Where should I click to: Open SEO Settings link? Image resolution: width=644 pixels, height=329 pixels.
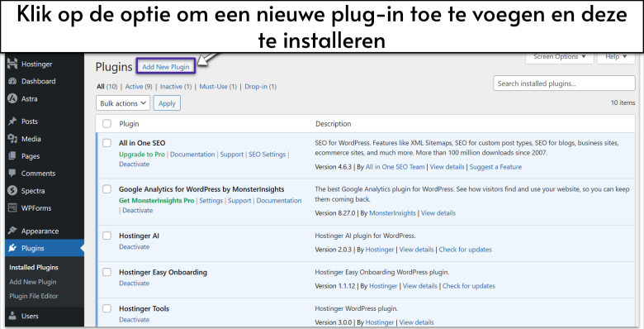[267, 155]
